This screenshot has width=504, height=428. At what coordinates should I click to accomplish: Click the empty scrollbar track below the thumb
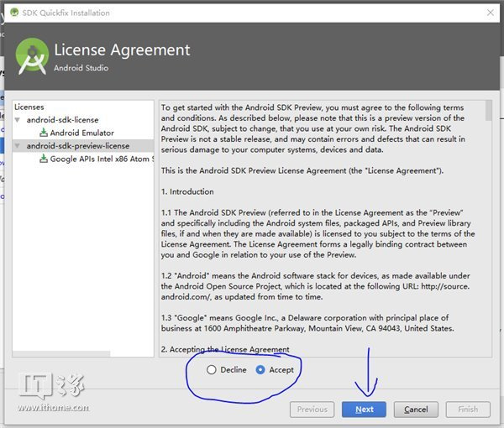[x=488, y=252]
